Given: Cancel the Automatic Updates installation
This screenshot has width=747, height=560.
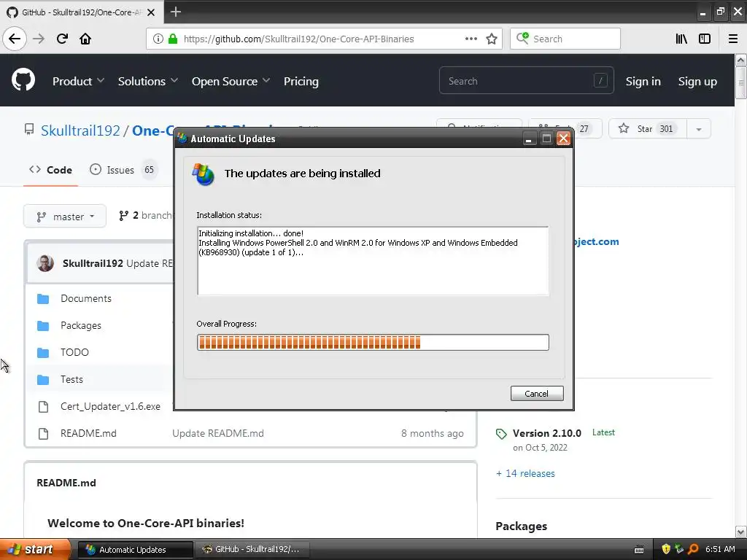Looking at the screenshot, I should pos(537,393).
